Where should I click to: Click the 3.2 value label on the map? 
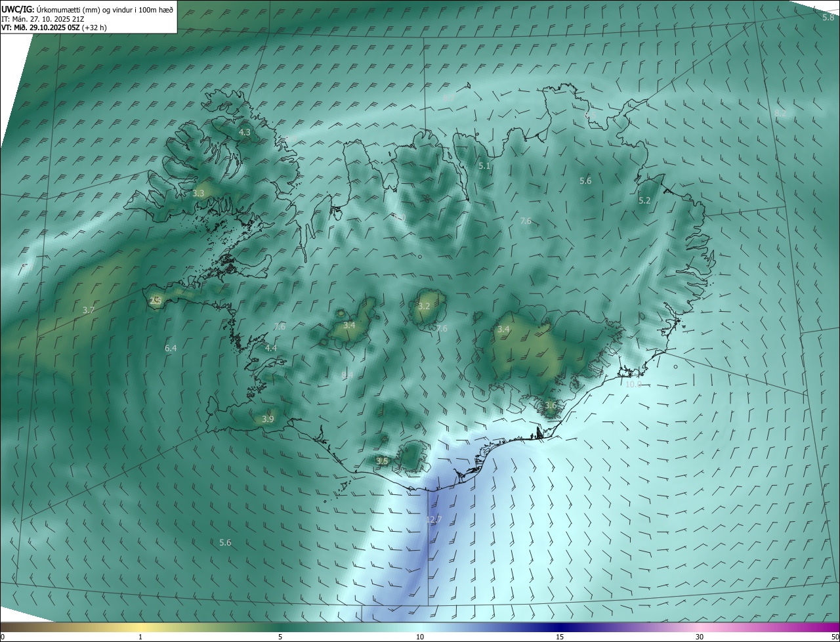(x=424, y=307)
